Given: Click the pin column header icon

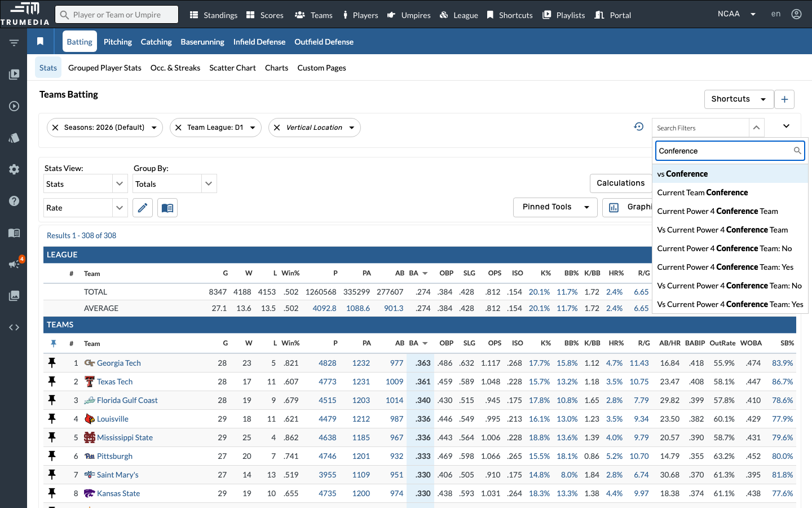Looking at the screenshot, I should tap(54, 343).
